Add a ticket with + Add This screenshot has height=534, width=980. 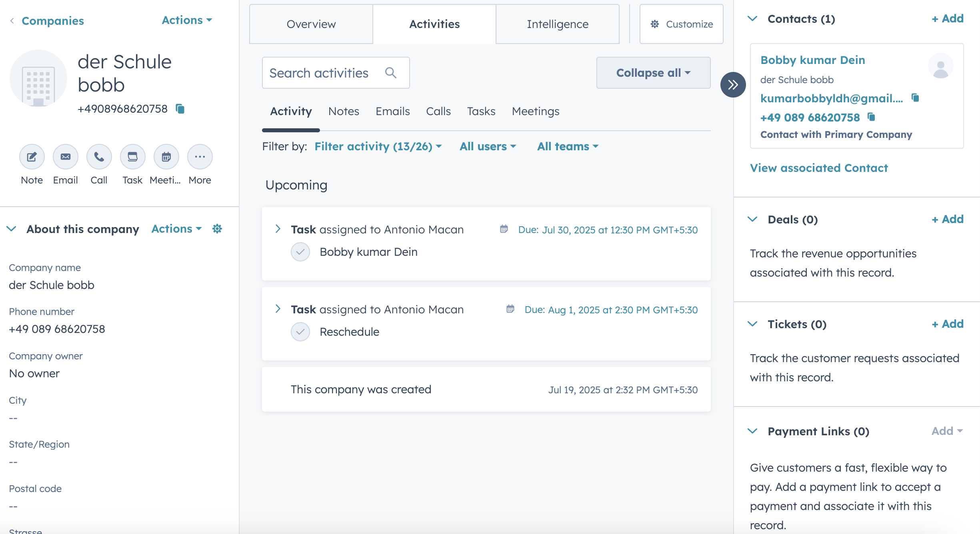(x=948, y=324)
